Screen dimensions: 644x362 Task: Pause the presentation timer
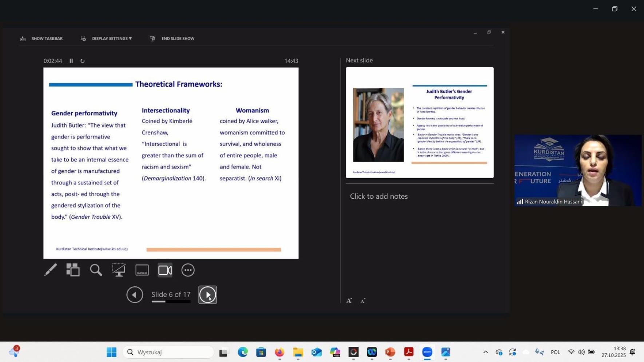point(71,61)
